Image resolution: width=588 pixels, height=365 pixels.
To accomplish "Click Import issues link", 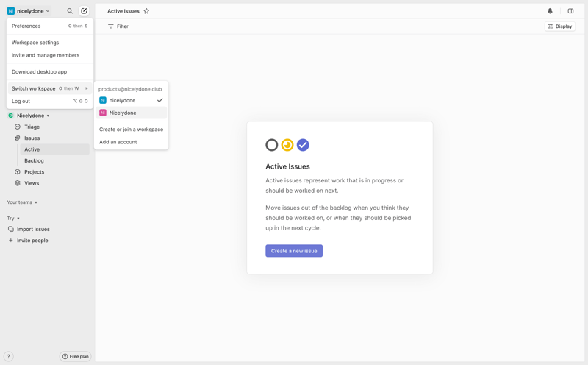I will tap(33, 229).
